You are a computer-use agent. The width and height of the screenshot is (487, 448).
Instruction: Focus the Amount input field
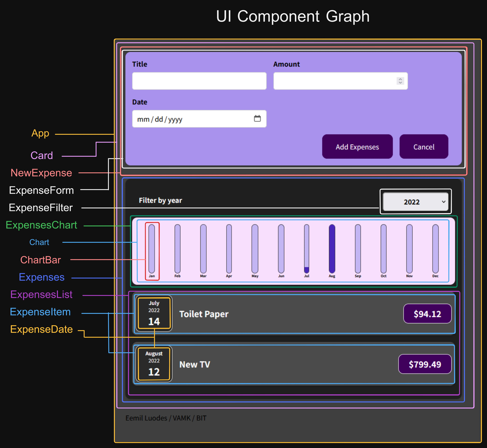pyautogui.click(x=335, y=81)
